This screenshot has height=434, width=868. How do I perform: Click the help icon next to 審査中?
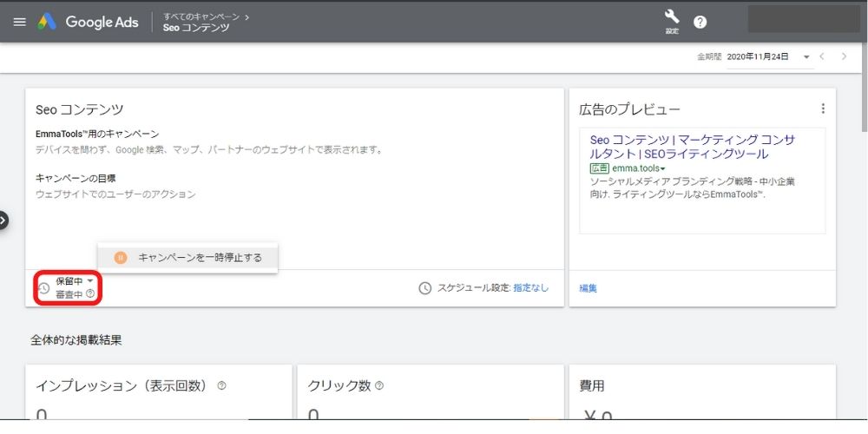coord(91,294)
